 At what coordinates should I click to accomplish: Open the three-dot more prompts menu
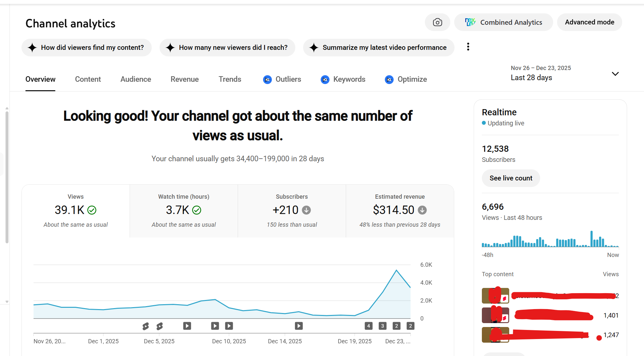[468, 47]
